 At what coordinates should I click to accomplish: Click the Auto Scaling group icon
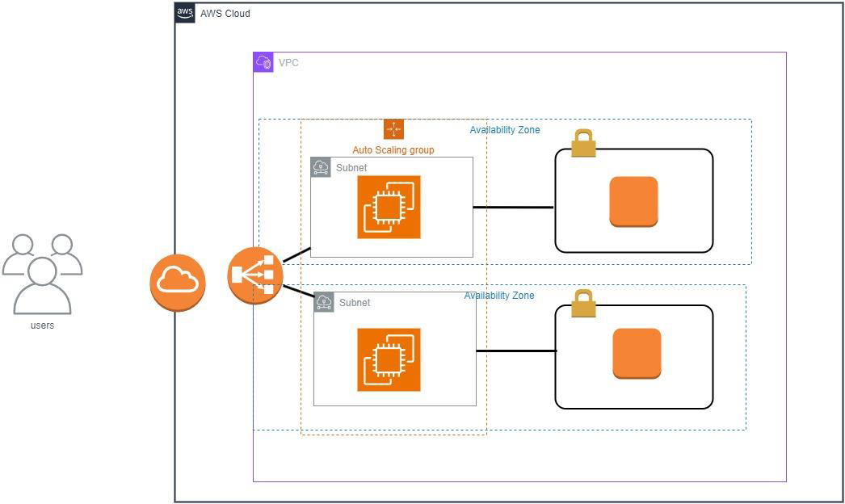pos(393,129)
